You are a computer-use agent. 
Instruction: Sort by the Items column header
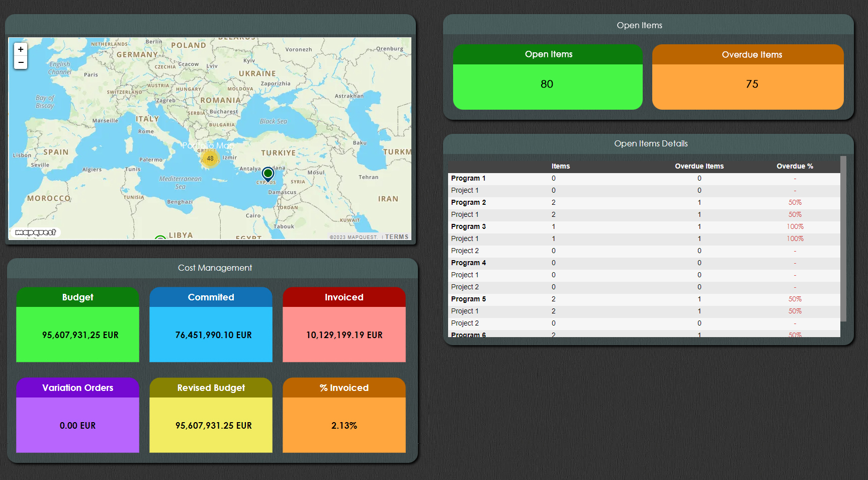[x=560, y=166]
